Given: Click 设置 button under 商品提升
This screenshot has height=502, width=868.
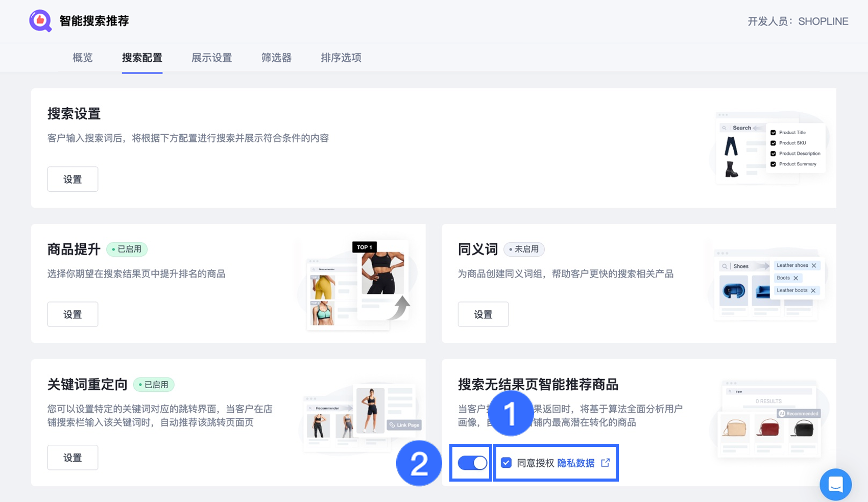Looking at the screenshot, I should [73, 314].
